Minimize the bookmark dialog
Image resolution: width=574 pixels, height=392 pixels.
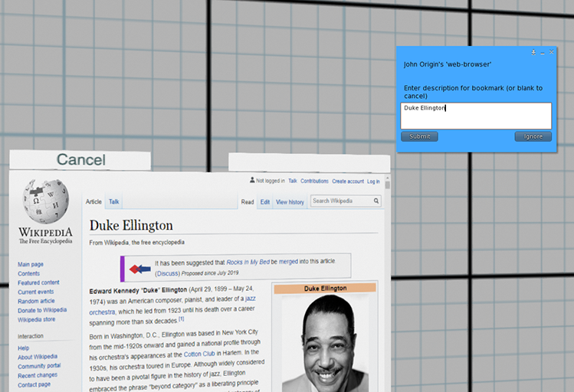point(542,52)
